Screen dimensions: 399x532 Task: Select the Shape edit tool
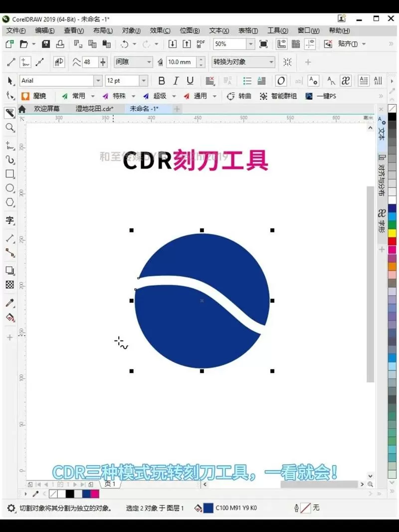pos(10,96)
